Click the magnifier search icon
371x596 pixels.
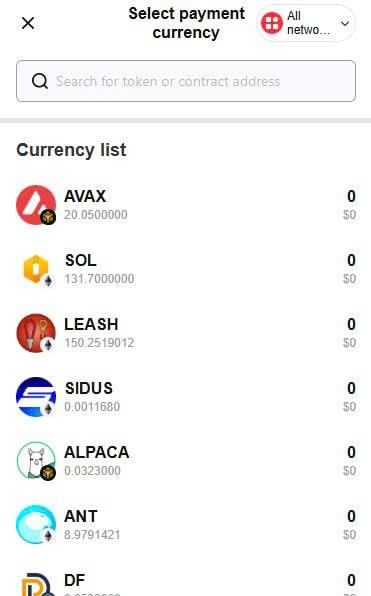[40, 81]
